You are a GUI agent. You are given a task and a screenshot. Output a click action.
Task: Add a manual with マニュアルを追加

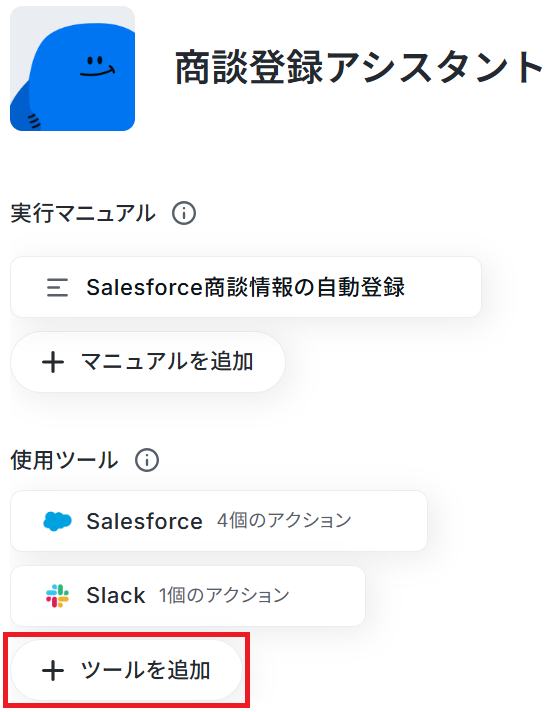click(148, 362)
